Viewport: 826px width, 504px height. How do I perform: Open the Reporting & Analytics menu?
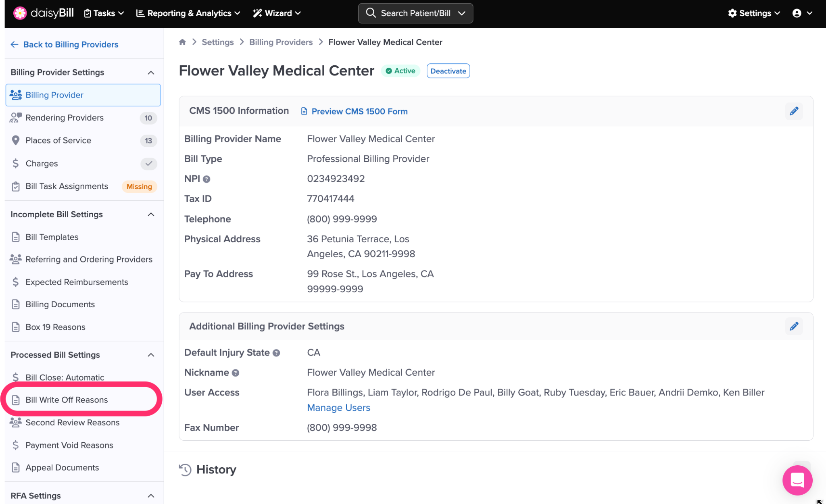pos(188,13)
